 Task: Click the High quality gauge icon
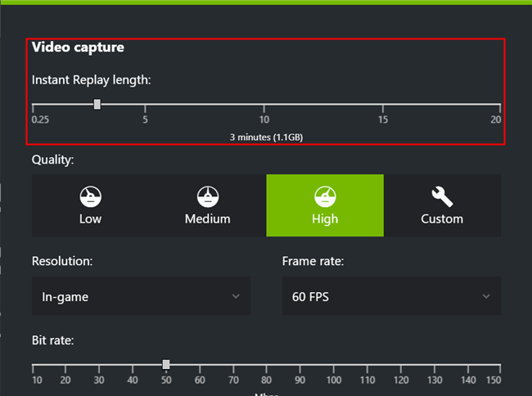(x=325, y=196)
